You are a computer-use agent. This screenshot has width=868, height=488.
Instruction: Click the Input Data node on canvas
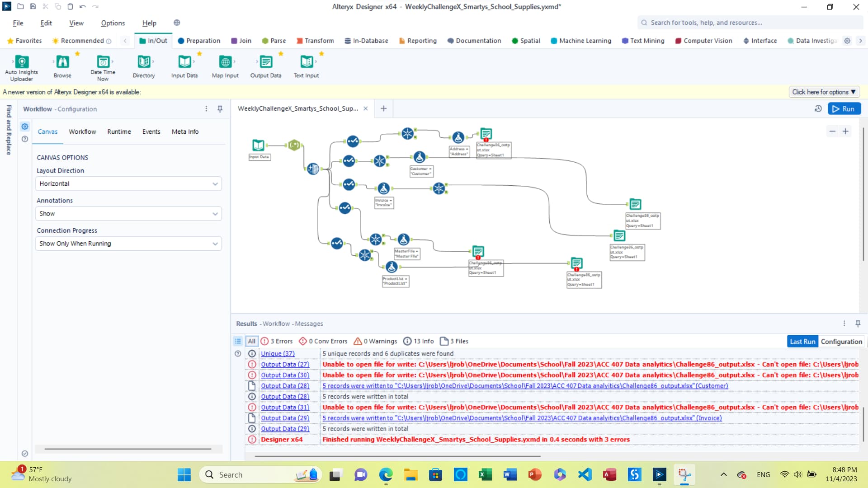(258, 145)
